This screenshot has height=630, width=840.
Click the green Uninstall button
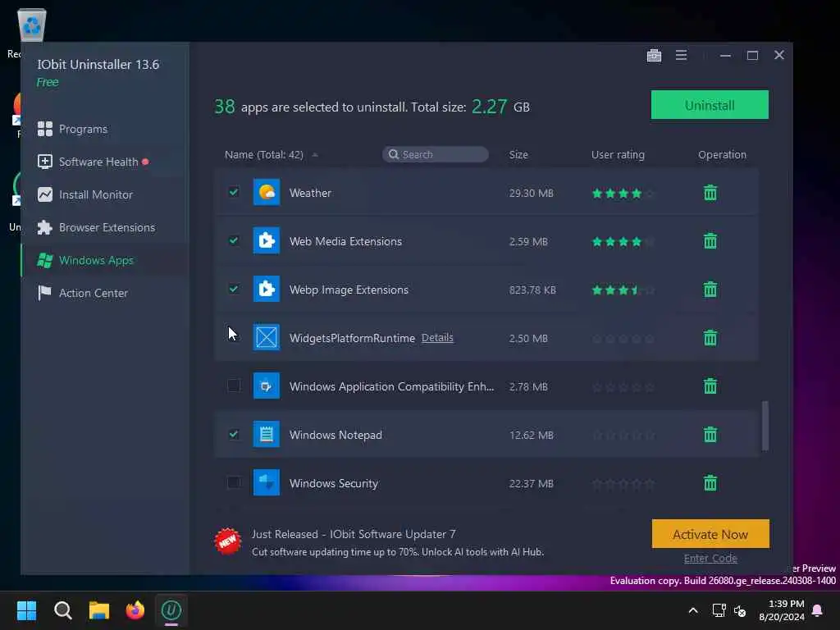pyautogui.click(x=710, y=105)
